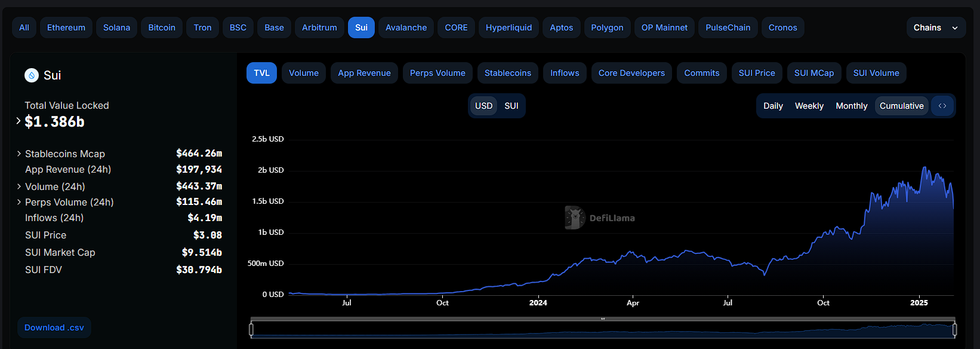Image resolution: width=980 pixels, height=349 pixels.
Task: Click the embed chart code icon
Action: point(942,106)
